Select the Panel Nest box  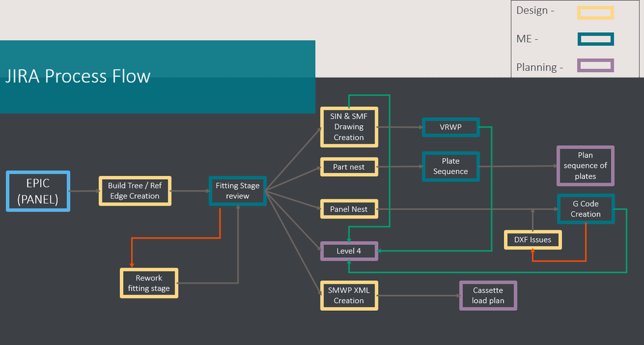coord(349,209)
